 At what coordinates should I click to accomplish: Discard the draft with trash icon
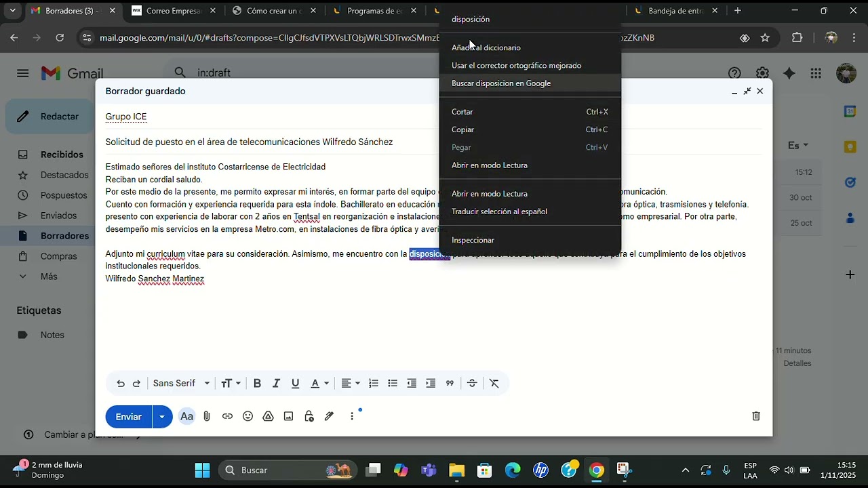(x=756, y=416)
